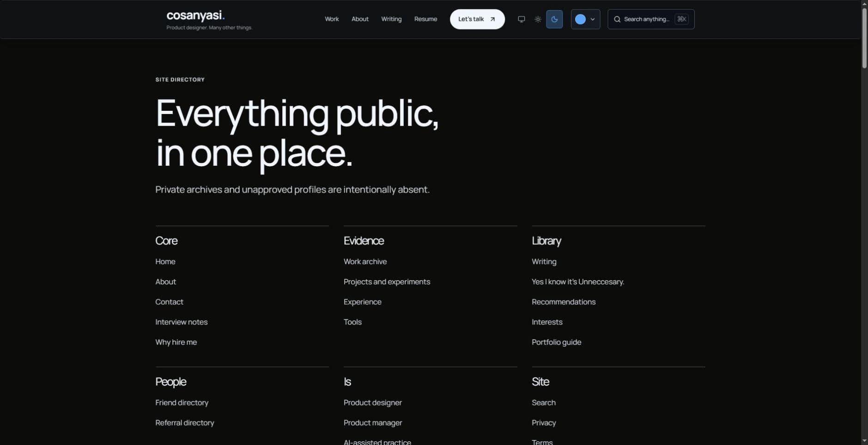Open the Resume nav item
868x445 pixels.
(425, 19)
